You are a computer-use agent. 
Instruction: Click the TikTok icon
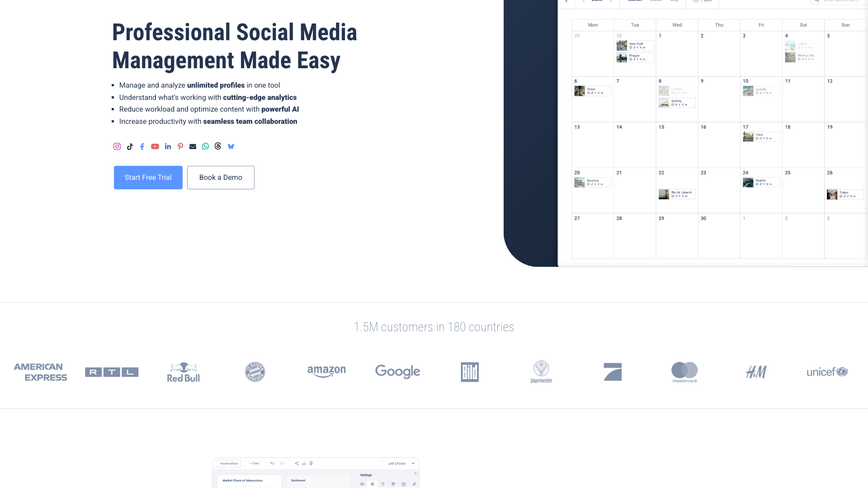130,146
